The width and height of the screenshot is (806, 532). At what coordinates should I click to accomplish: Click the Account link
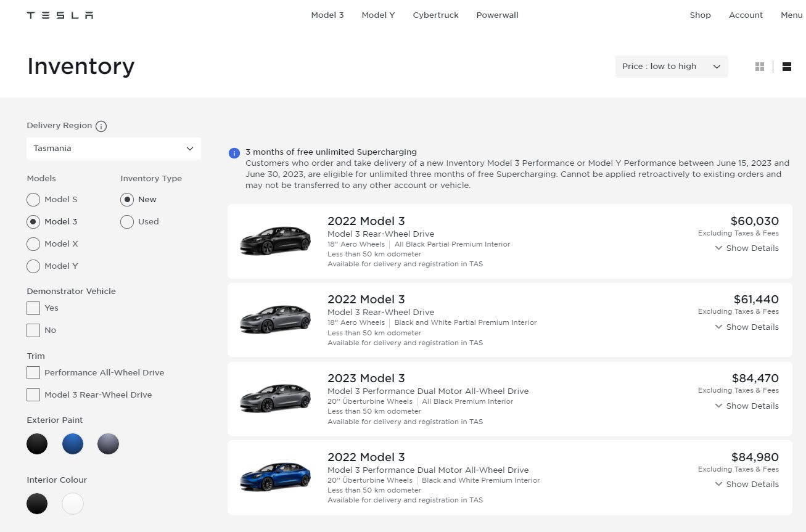(746, 15)
